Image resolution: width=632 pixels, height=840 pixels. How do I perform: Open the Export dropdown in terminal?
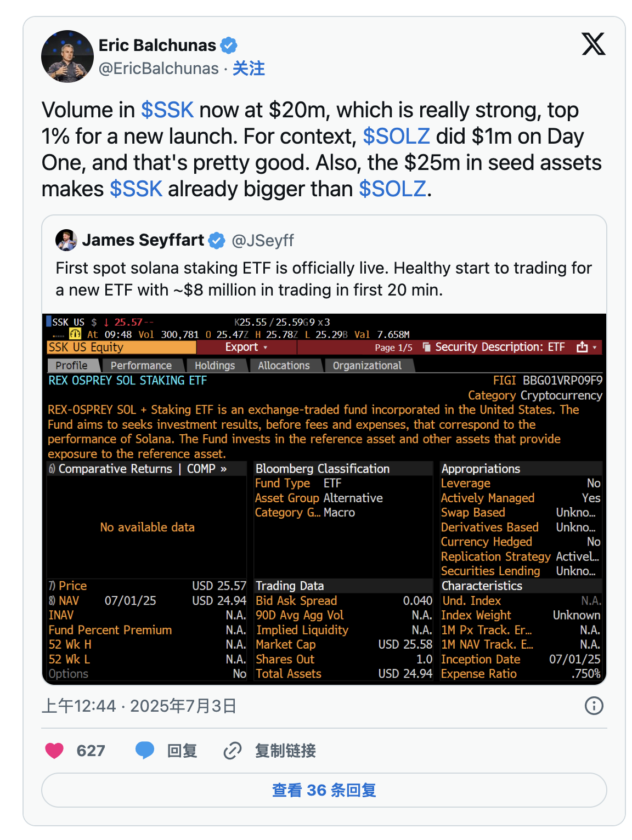pyautogui.click(x=246, y=347)
